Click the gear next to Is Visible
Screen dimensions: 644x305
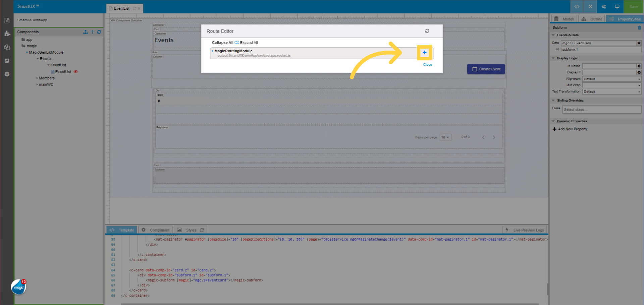[639, 66]
